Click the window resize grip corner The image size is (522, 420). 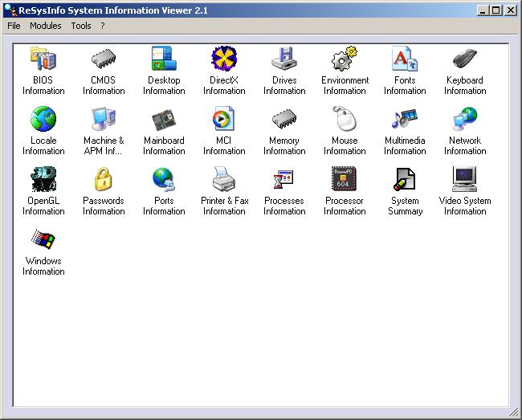pos(514,412)
